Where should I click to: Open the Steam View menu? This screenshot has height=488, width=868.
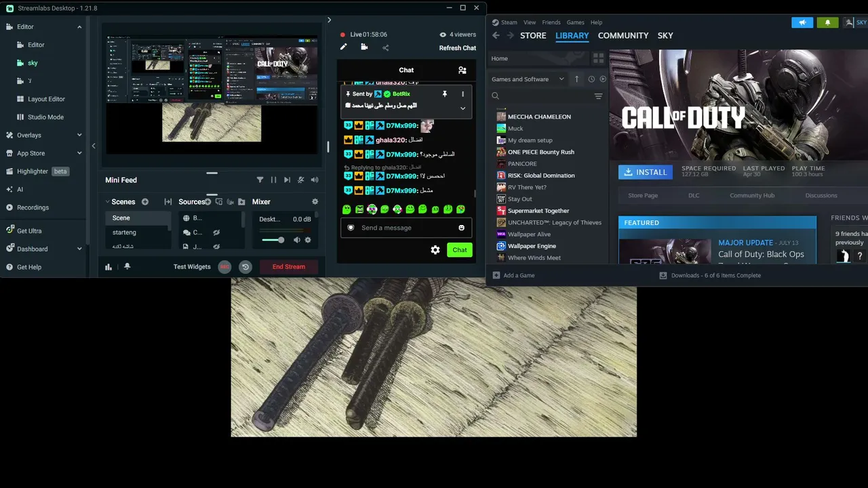(x=530, y=22)
